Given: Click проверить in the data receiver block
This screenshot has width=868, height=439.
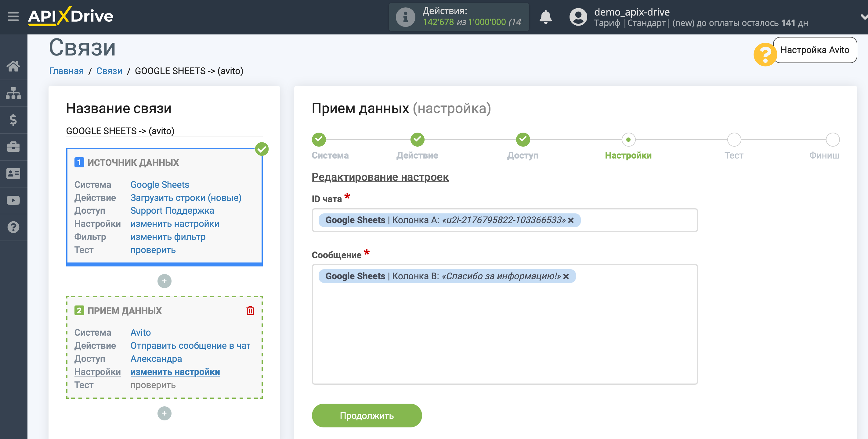Looking at the screenshot, I should 153,385.
